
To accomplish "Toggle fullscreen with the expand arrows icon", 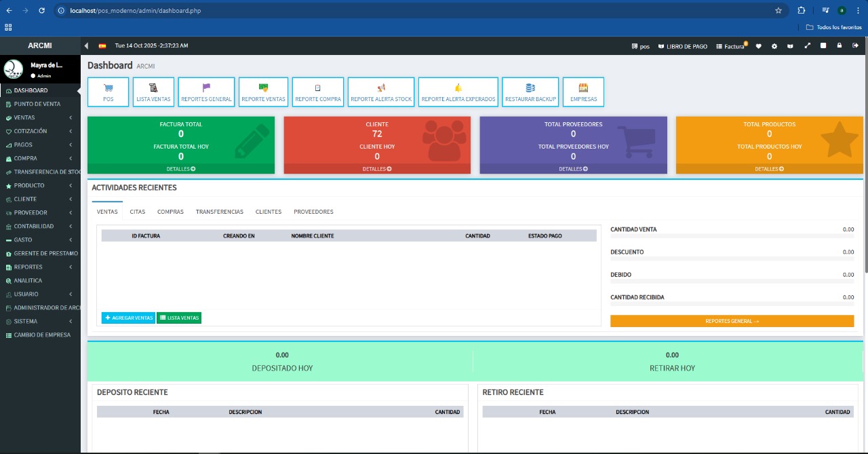I will [x=807, y=46].
